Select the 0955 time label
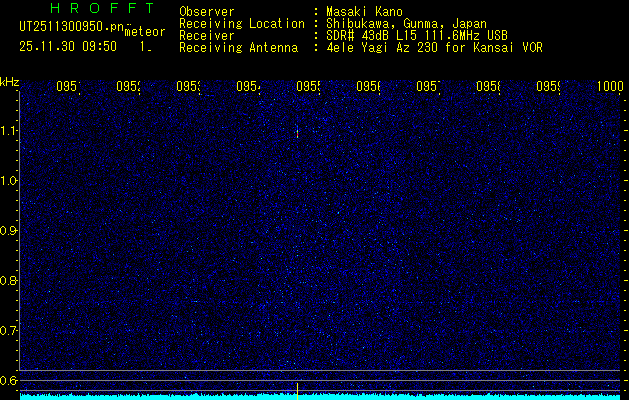Image resolution: width=629 pixels, height=400 pixels. coord(308,86)
